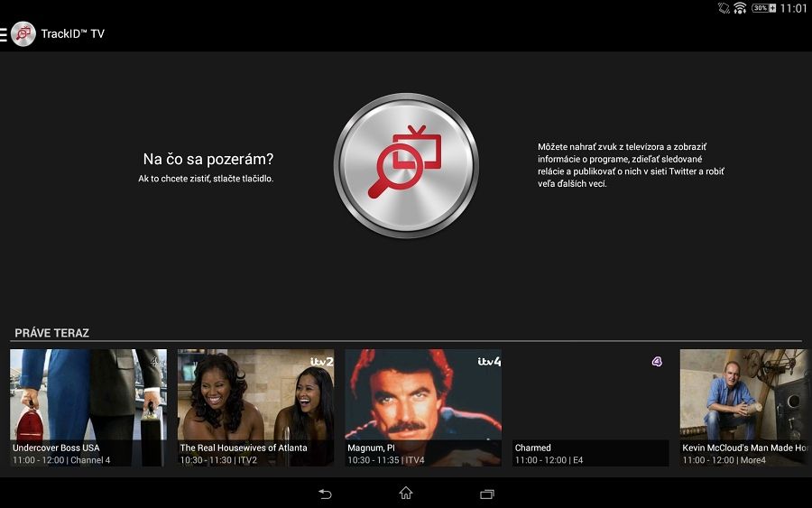
Task: Tap the TrackID TV app logo
Action: click(x=23, y=34)
